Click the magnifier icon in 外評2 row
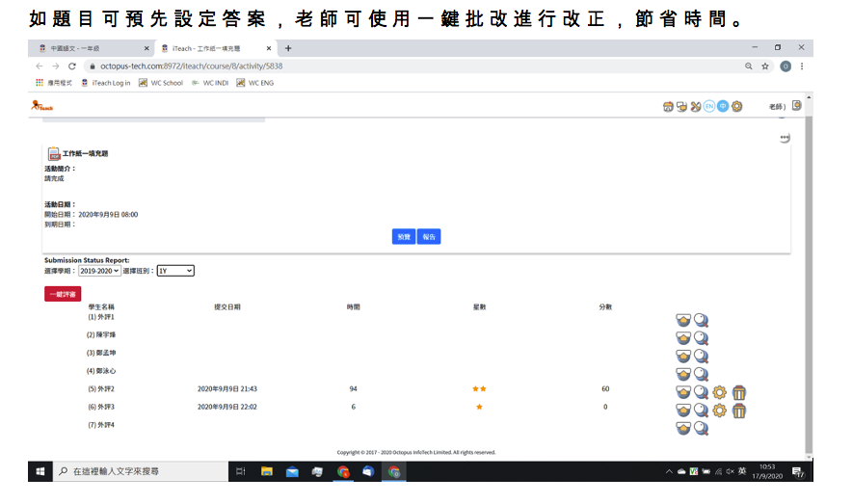Viewport: 852px width, 504px height. coord(701,392)
